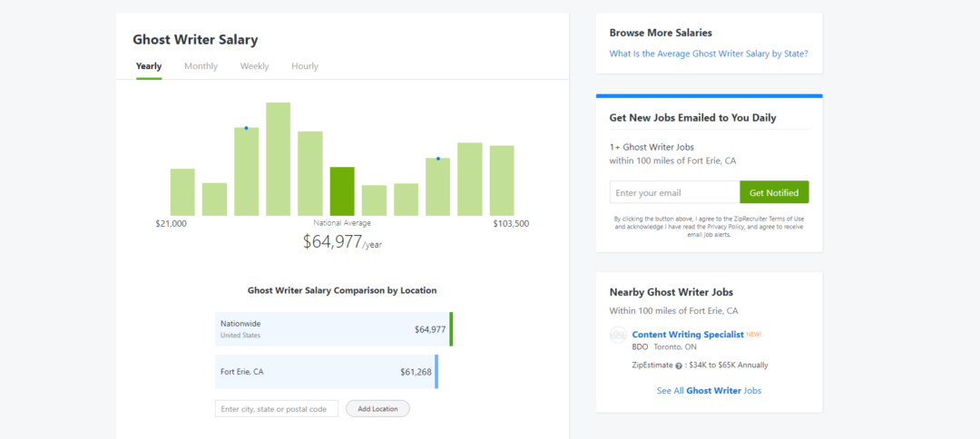
Task: Click the Add Location button
Action: (x=377, y=409)
